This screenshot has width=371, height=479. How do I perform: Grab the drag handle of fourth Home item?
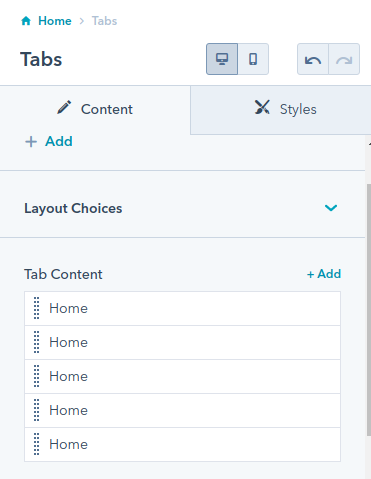tap(37, 410)
